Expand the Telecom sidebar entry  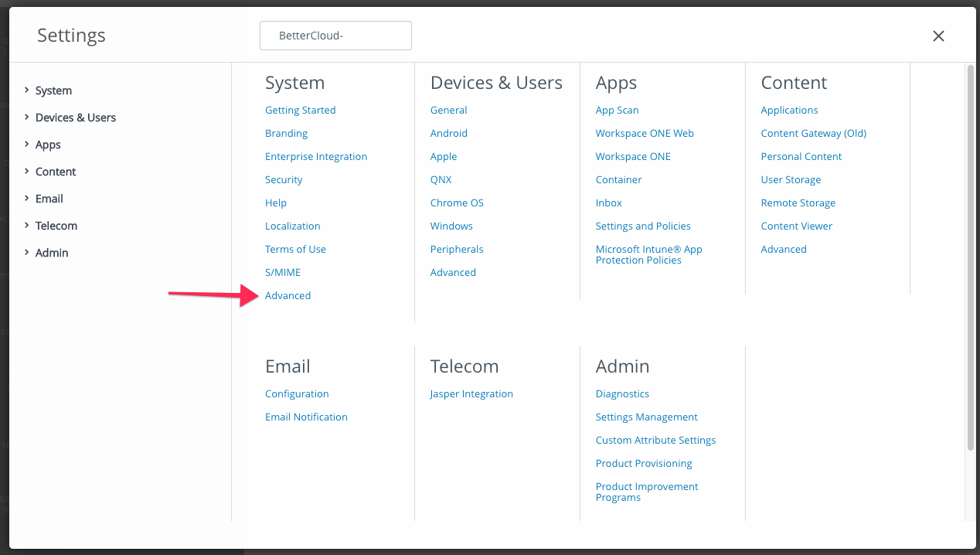(x=56, y=226)
